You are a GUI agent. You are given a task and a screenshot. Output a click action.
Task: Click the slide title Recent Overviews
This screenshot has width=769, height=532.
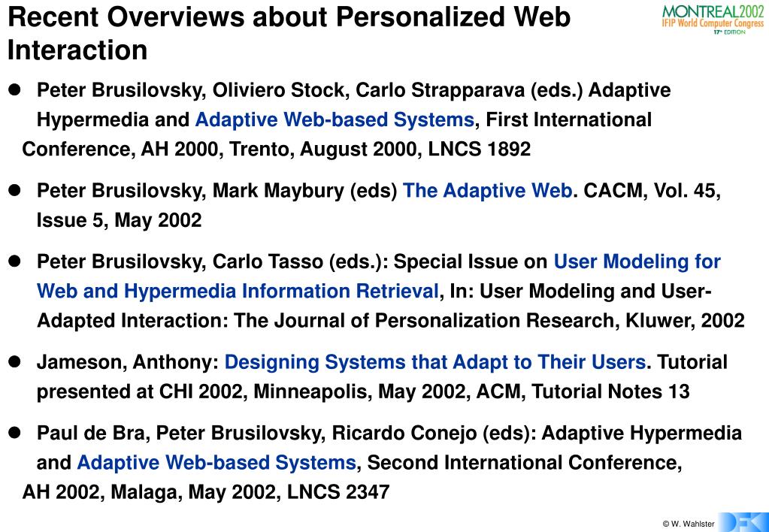tap(289, 33)
